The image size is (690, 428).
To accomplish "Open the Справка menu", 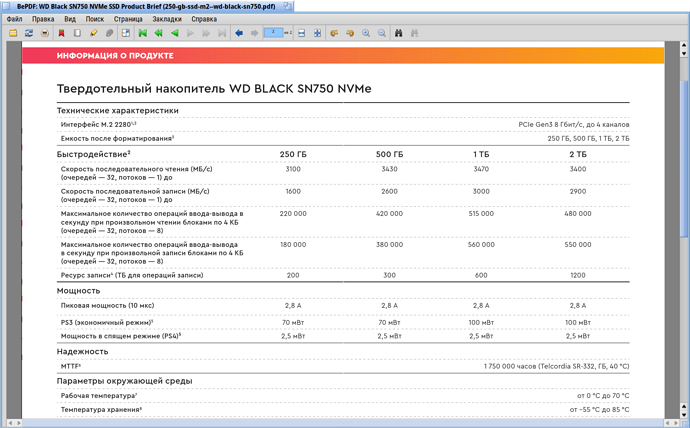I will [204, 19].
